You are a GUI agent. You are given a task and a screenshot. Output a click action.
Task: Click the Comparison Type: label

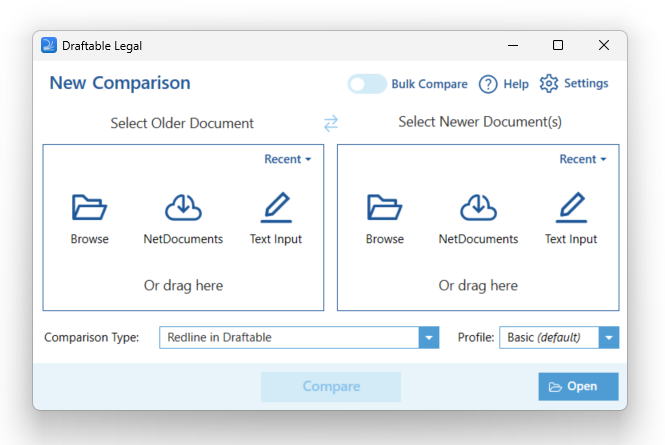[92, 338]
